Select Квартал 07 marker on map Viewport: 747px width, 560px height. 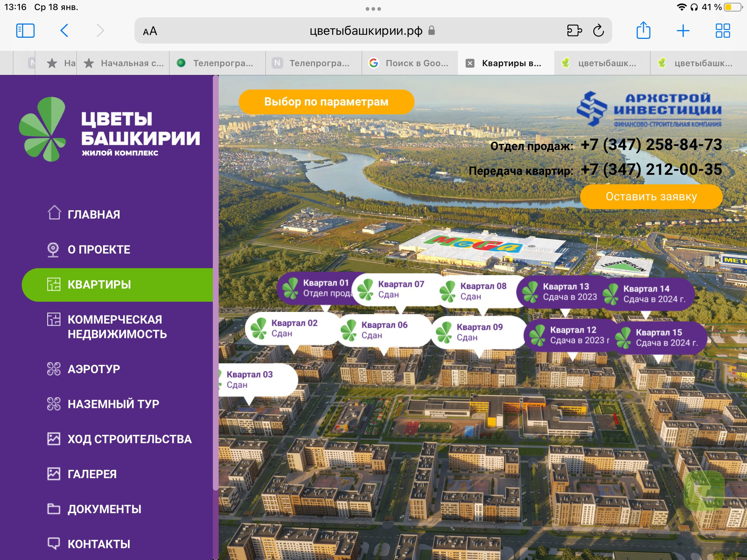400,289
